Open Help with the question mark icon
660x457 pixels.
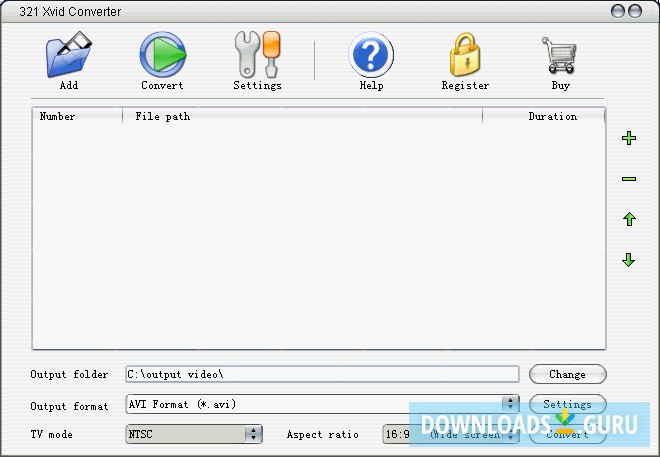click(x=371, y=55)
